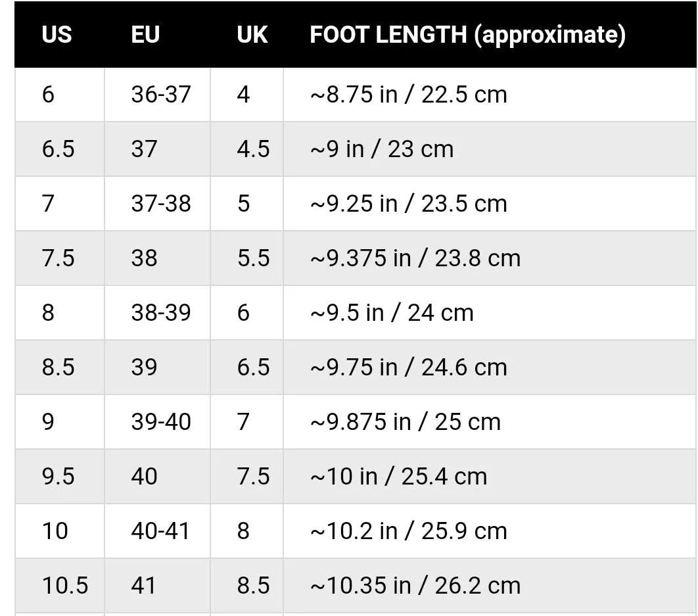Click the US size 9.5 cell
Screen dimensions: 698x616
(x=60, y=476)
